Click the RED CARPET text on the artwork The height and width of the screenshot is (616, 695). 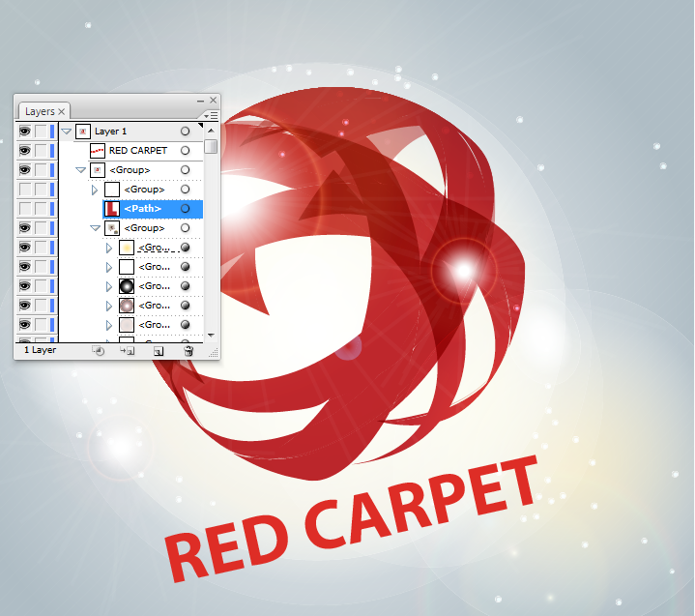tap(350, 519)
